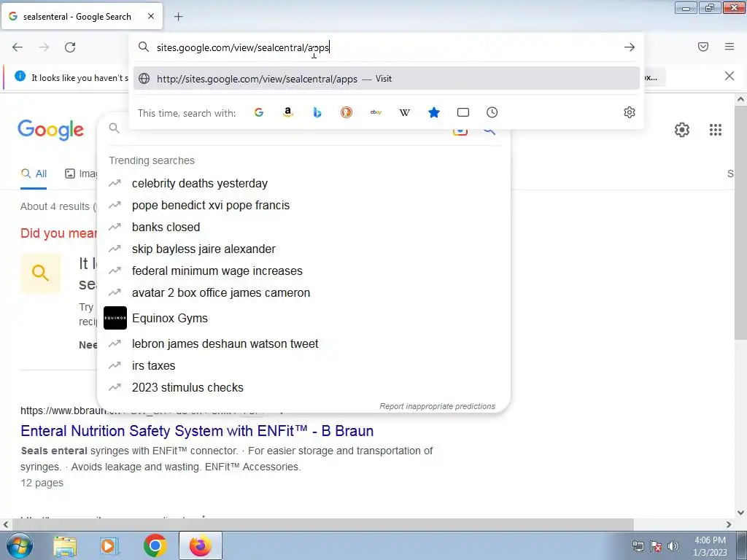This screenshot has width=747, height=560.
Task: Select the All results tab
Action: pyautogui.click(x=34, y=174)
